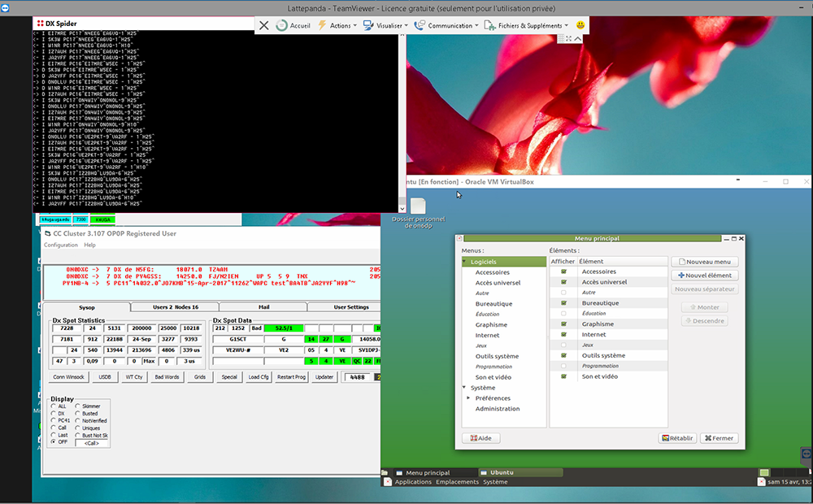Uncheck the Accessoires Afficher checkbox
The image size is (813, 504).
(563, 272)
